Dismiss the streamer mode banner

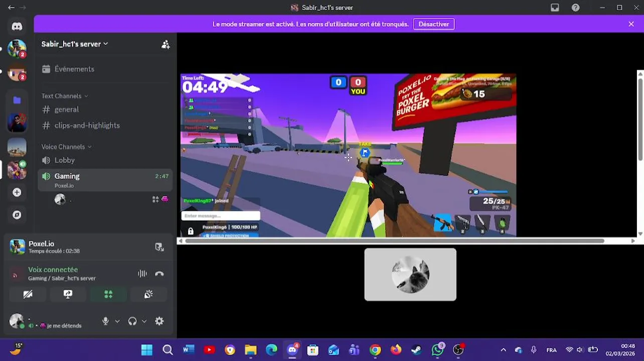(631, 24)
